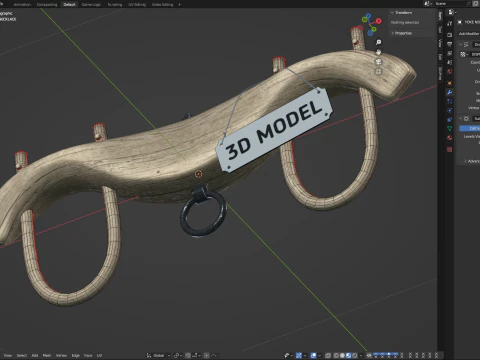Switch to rendered viewport shading
The image size is (480, 360).
click(355, 355)
